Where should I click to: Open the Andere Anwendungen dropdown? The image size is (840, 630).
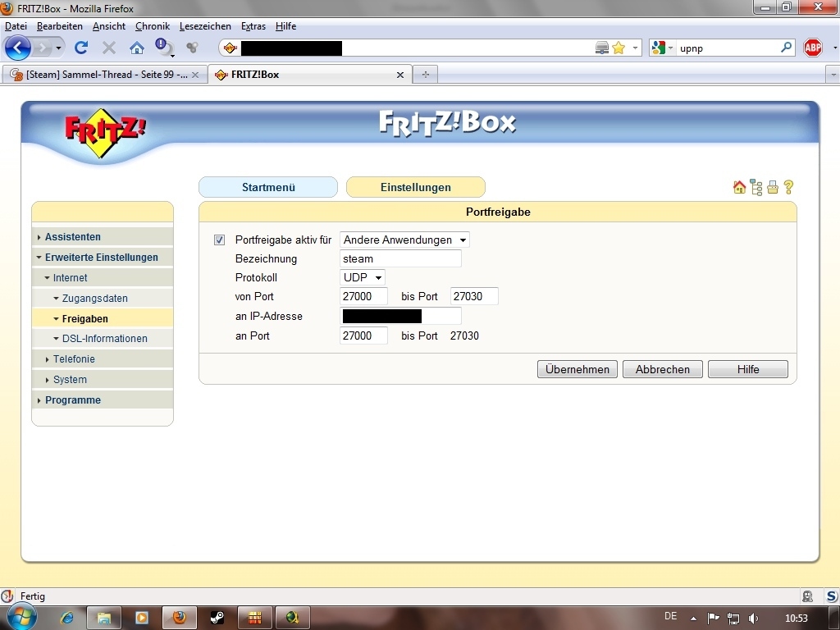point(404,240)
